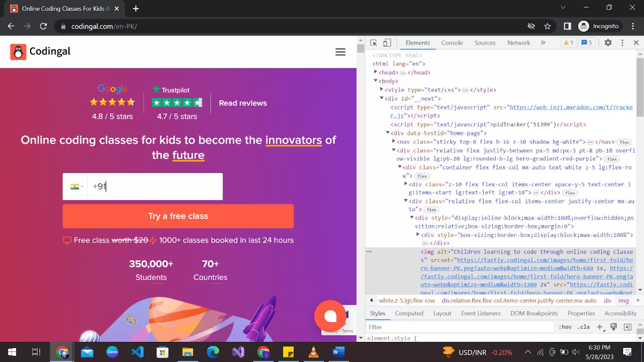Screen dimensions: 644x362
Task: Click the Codingal penguin logo
Action: pos(18,51)
